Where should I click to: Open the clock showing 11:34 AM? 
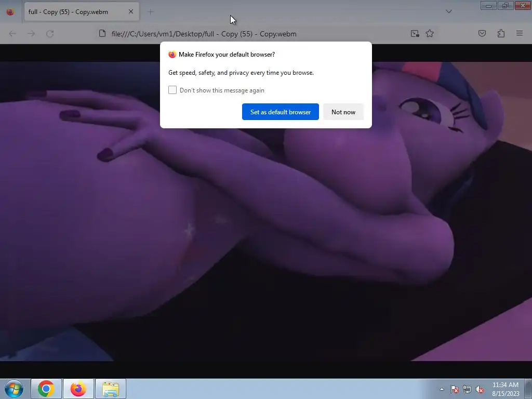click(x=506, y=389)
